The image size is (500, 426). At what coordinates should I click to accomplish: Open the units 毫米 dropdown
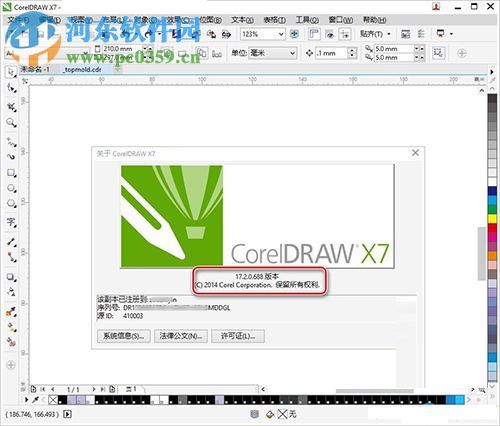292,53
